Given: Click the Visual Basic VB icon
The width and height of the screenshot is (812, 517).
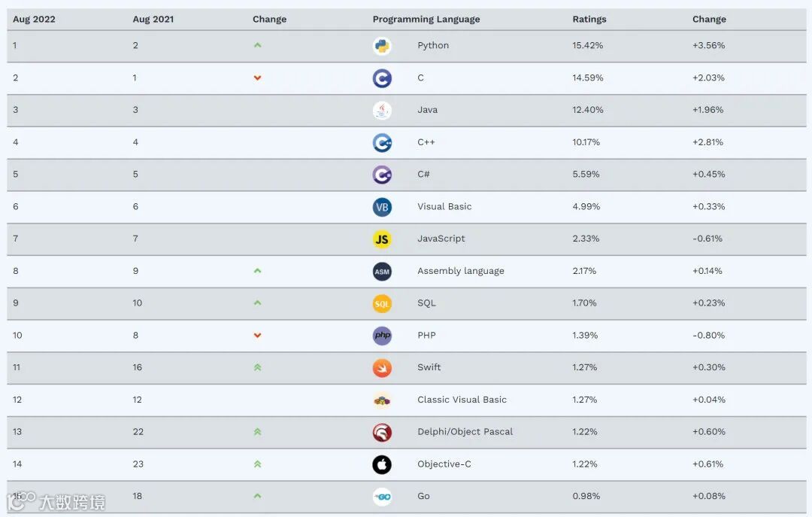Looking at the screenshot, I should pos(382,207).
